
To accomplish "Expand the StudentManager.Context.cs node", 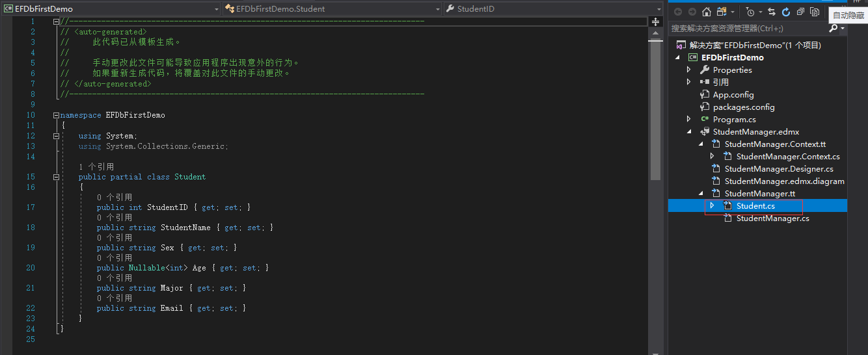I will point(712,156).
